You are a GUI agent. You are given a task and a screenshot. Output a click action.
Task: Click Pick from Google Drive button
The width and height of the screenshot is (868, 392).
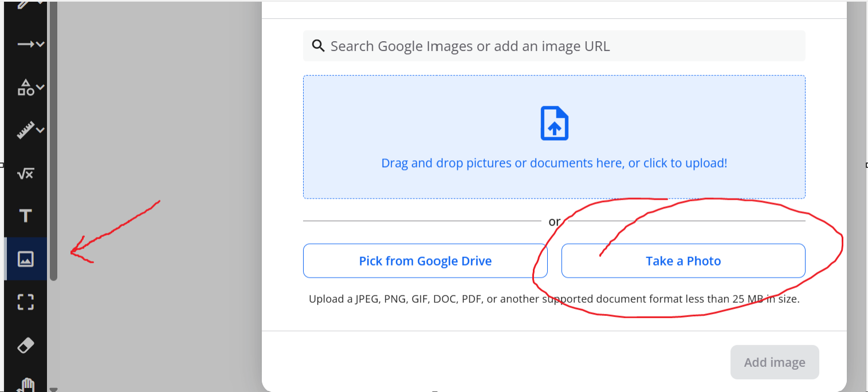pos(425,261)
